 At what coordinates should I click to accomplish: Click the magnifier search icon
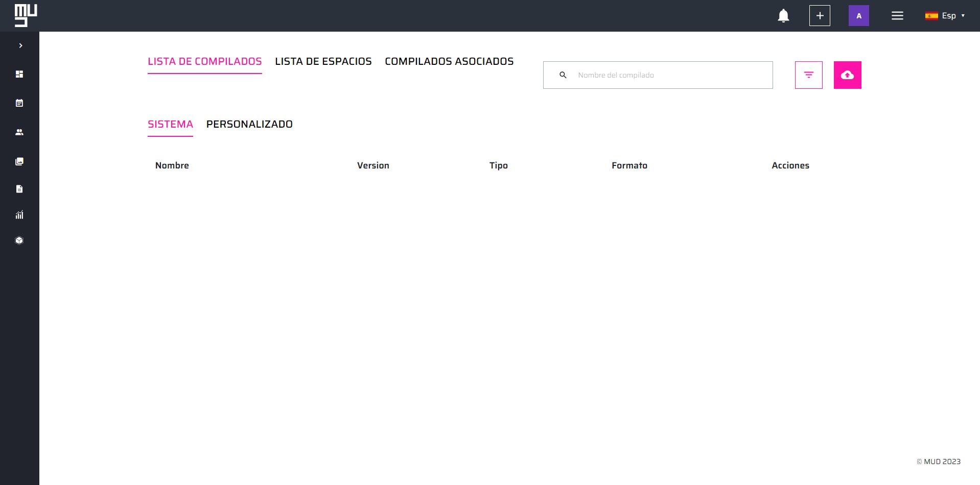click(x=563, y=75)
